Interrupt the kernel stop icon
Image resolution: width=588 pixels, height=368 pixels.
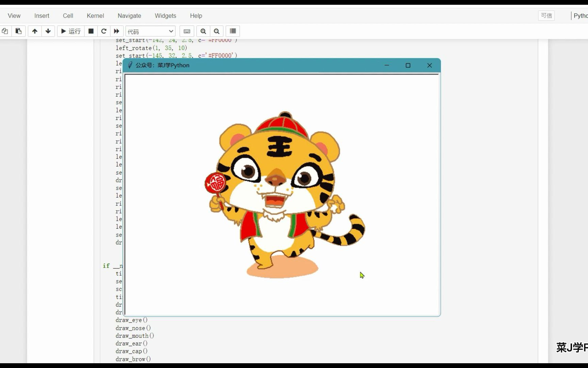coord(91,31)
